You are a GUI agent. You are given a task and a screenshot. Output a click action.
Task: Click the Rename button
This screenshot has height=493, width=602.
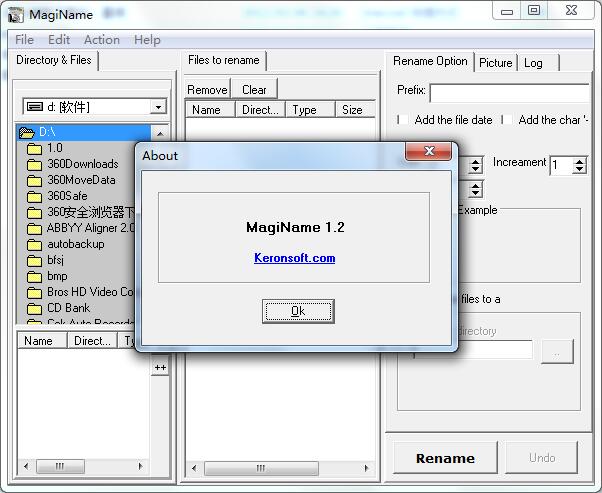click(x=445, y=458)
